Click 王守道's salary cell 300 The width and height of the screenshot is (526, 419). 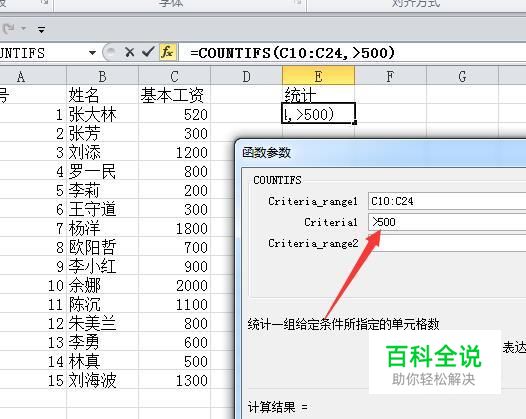(x=174, y=209)
